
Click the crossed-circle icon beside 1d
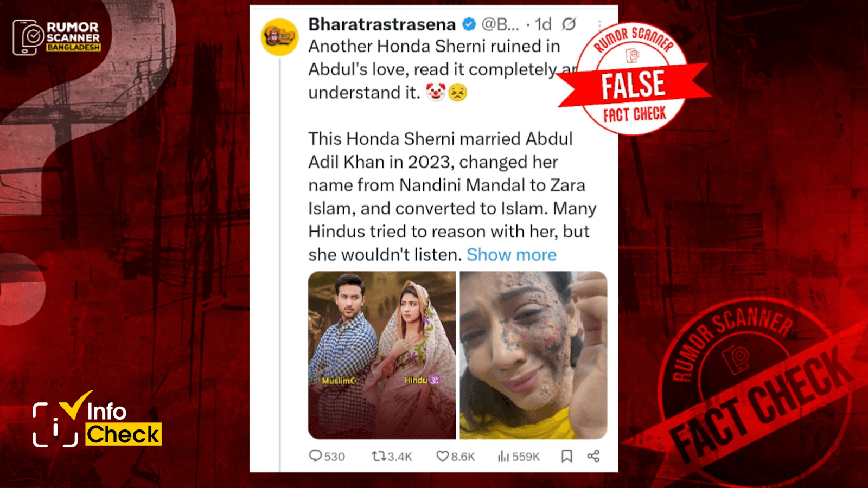[569, 24]
